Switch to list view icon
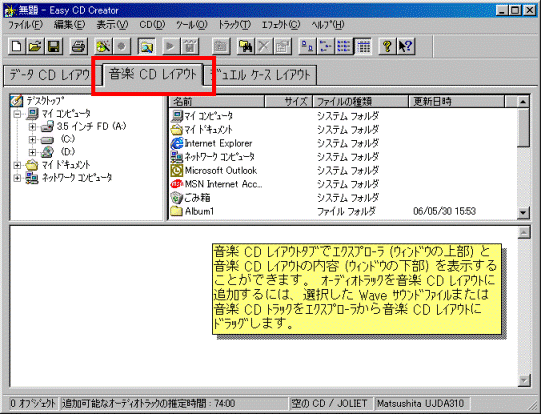541x414 pixels. click(x=344, y=46)
